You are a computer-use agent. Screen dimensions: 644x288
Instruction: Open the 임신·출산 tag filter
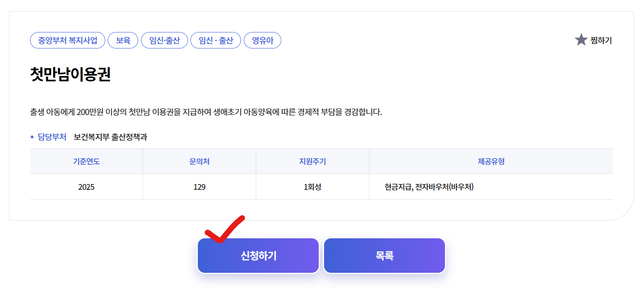click(x=164, y=40)
